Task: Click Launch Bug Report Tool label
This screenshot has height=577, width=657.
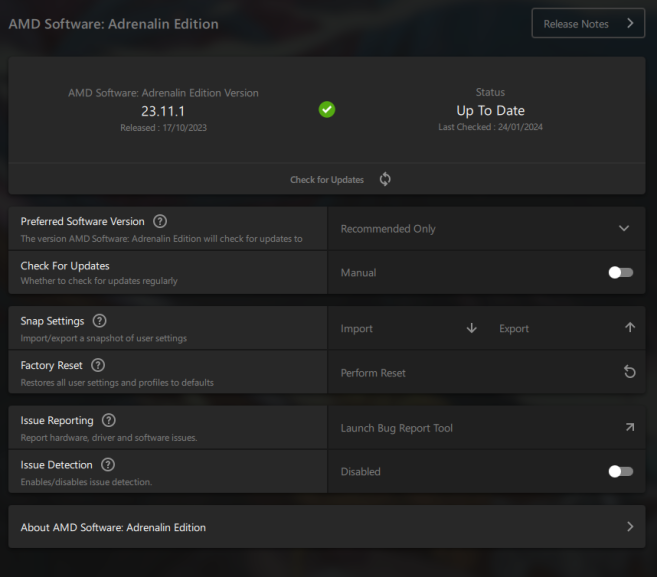Action: (397, 428)
